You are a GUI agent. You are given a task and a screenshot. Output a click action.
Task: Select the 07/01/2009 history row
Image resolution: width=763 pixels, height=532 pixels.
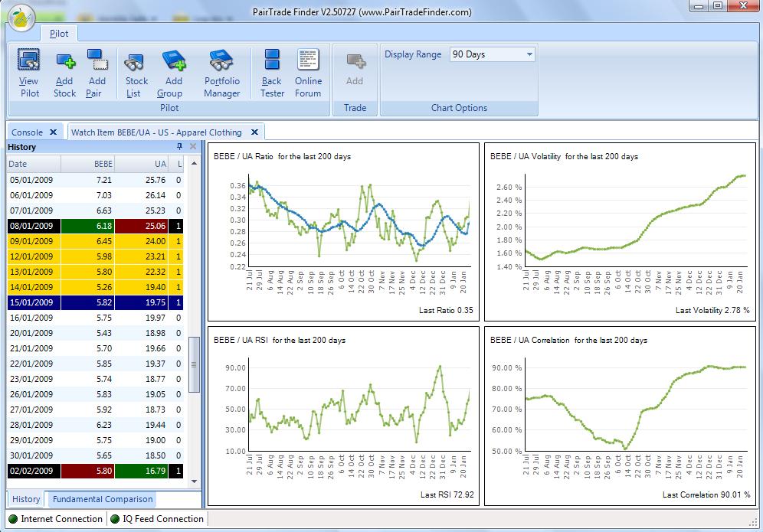point(95,211)
